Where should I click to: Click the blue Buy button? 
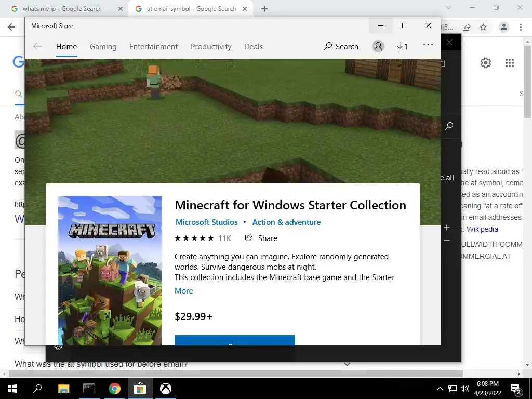235,340
